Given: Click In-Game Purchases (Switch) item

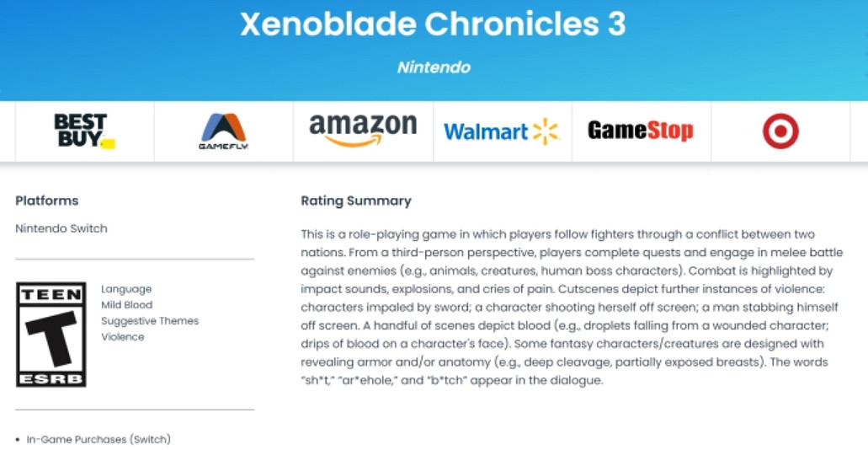Looking at the screenshot, I should pos(99,439).
